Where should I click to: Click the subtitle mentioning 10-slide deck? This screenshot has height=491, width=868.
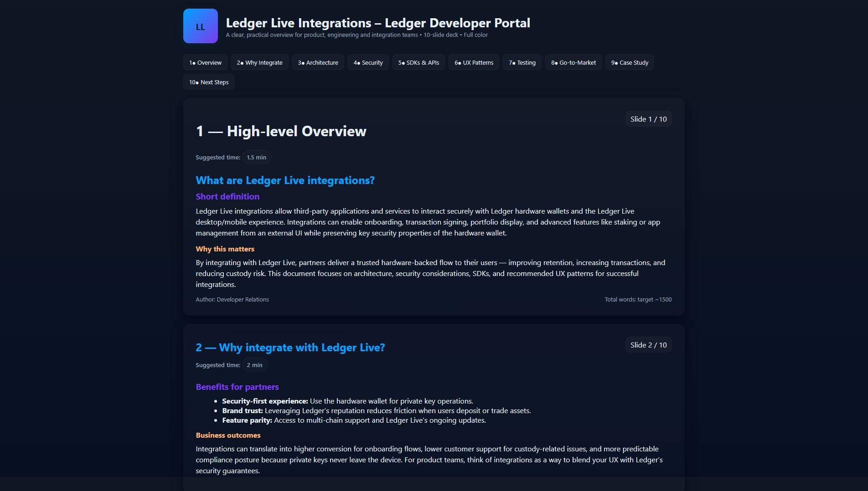coord(356,35)
